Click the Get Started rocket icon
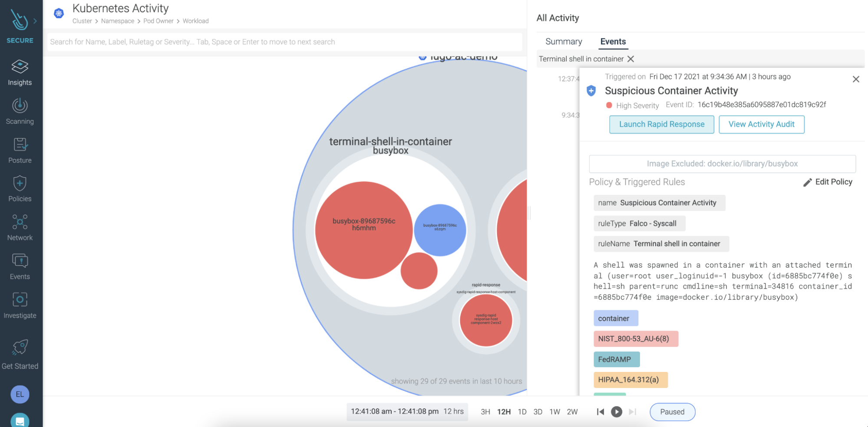Image resolution: width=868 pixels, height=427 pixels. [x=20, y=347]
